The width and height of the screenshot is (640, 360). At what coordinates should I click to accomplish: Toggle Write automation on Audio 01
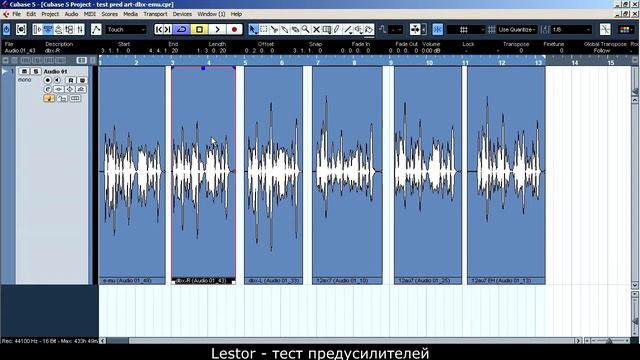pos(82,80)
